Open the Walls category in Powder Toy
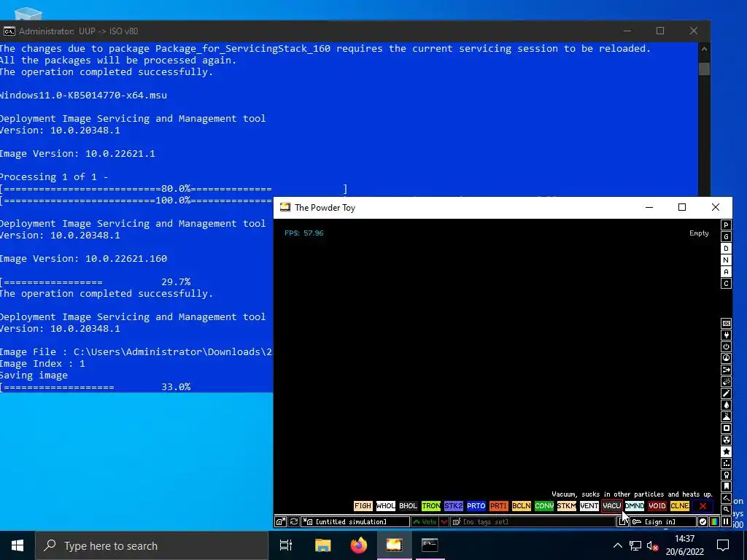Image resolution: width=747 pixels, height=560 pixels. [726, 323]
